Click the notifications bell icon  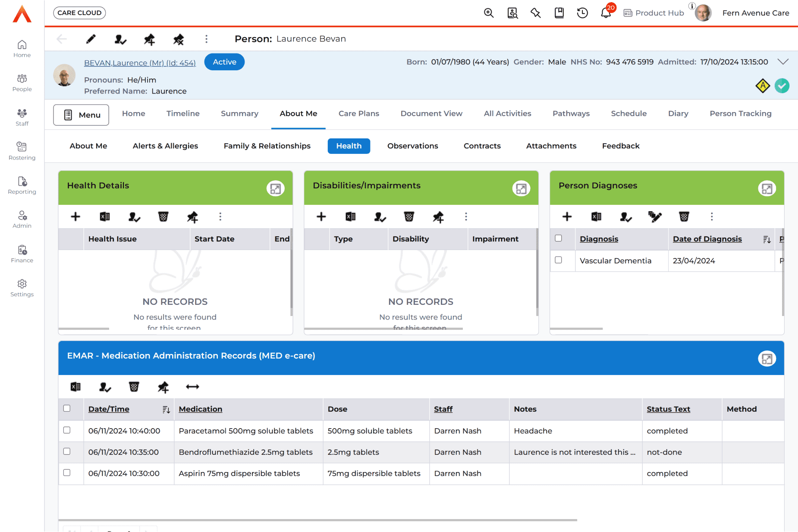[605, 13]
